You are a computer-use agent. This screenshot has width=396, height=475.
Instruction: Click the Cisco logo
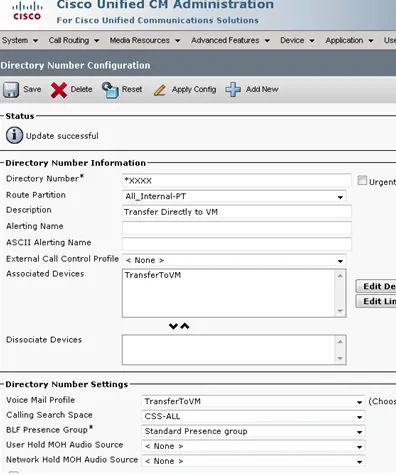[27, 11]
